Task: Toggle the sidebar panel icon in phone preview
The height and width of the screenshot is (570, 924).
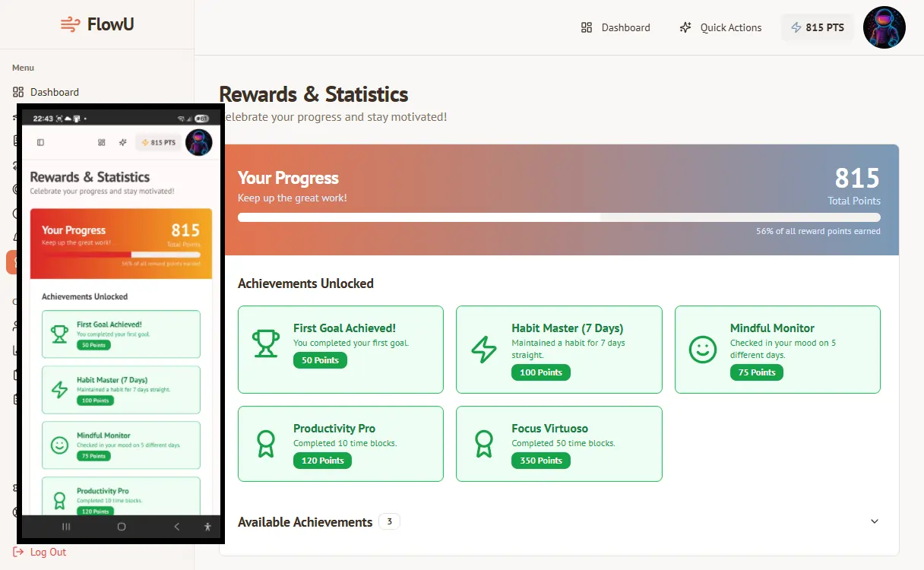Action: coord(40,142)
